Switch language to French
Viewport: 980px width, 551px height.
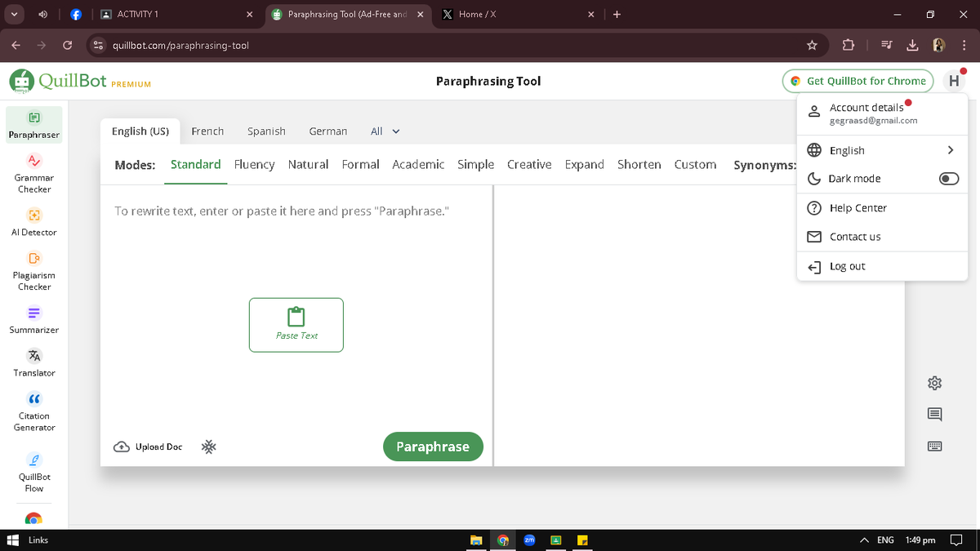[207, 131]
